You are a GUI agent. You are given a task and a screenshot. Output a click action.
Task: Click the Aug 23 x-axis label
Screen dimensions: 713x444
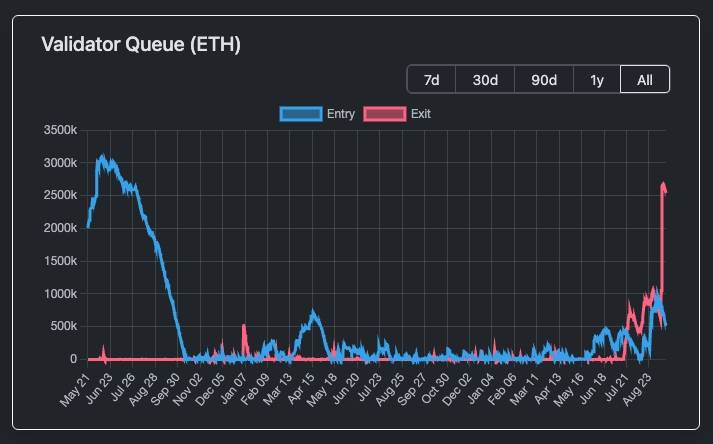637,390
